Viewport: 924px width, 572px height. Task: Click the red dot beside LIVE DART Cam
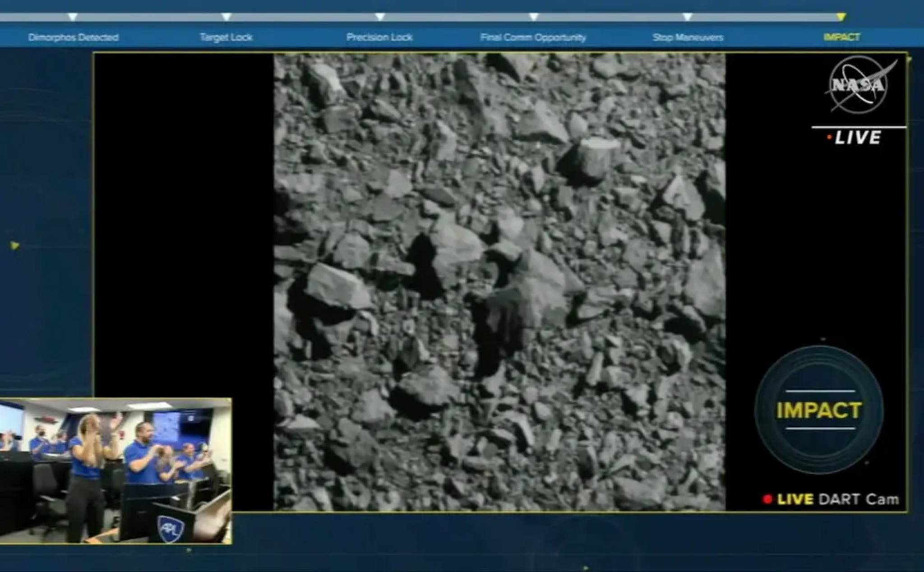coord(767,499)
